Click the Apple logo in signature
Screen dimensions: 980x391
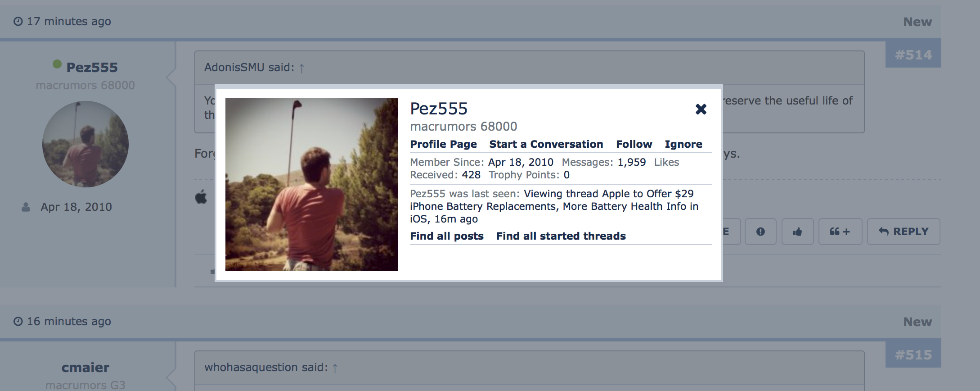click(201, 197)
